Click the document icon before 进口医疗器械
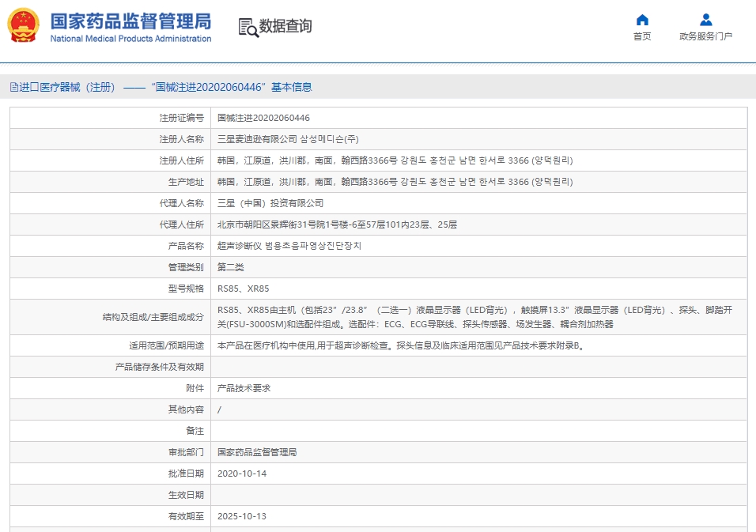 [x=14, y=87]
